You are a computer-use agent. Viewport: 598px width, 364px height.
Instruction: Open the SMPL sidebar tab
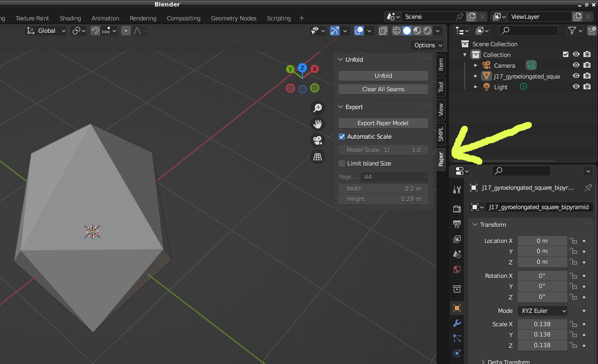click(x=441, y=133)
